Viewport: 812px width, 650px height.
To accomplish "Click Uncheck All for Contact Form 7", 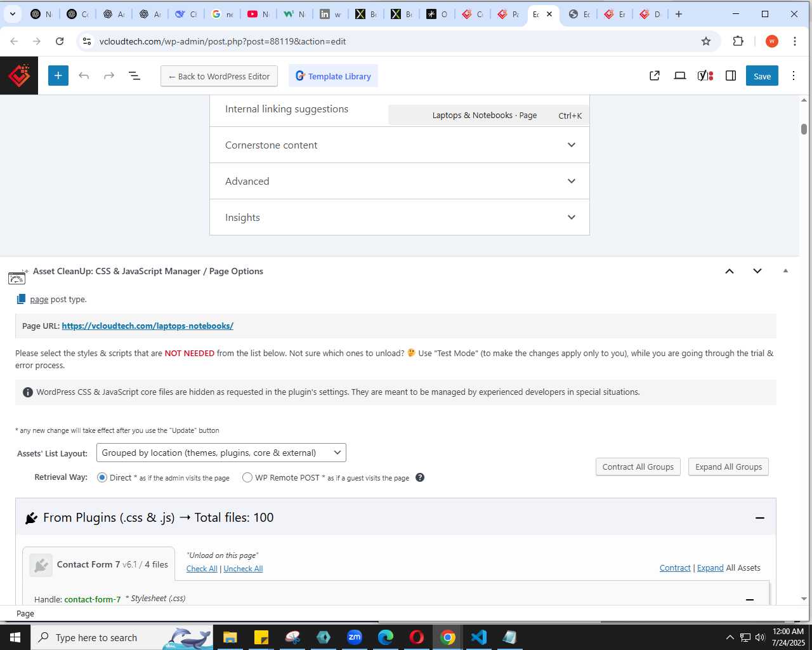I will click(243, 569).
